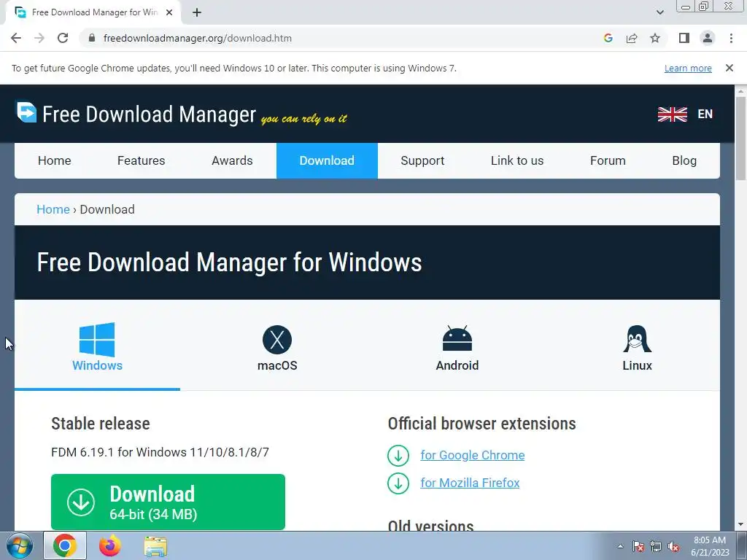The width and height of the screenshot is (747, 560).
Task: Click the Home breadcrumb link
Action: coord(53,209)
